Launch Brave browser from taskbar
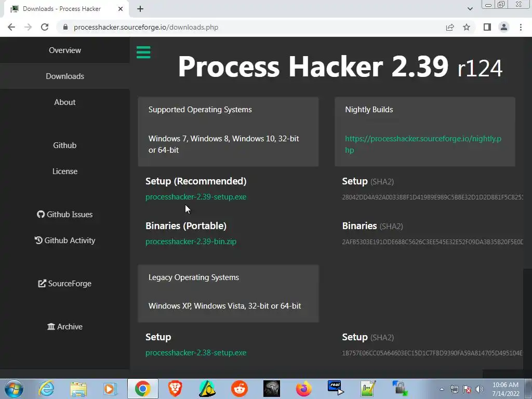Screen dimensions: 532x399 pos(175,389)
